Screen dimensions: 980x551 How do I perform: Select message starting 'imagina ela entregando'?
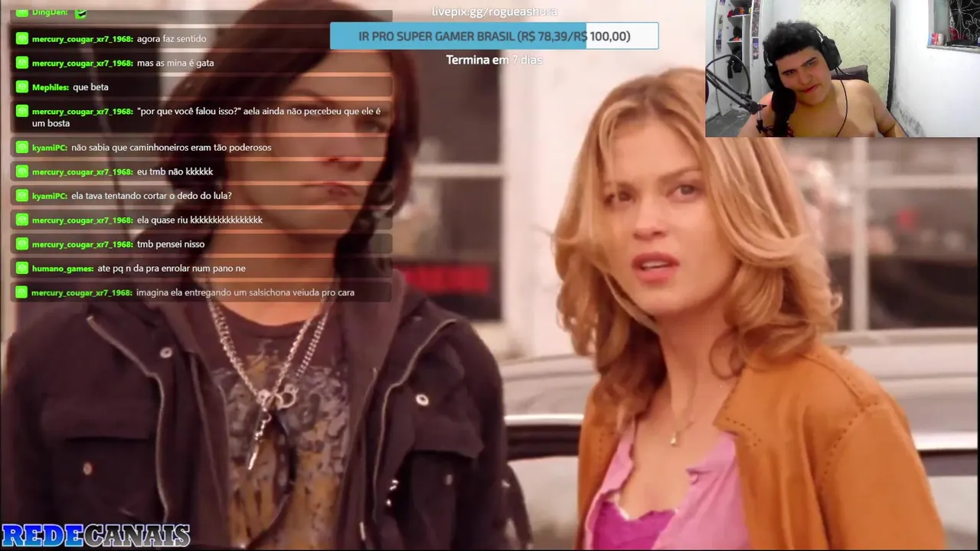tap(246, 292)
